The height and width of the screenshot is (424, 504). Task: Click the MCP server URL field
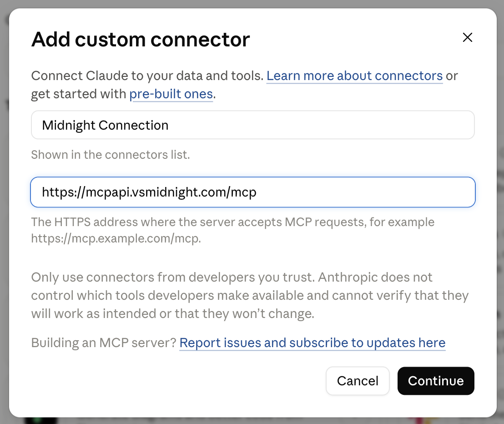coord(252,192)
